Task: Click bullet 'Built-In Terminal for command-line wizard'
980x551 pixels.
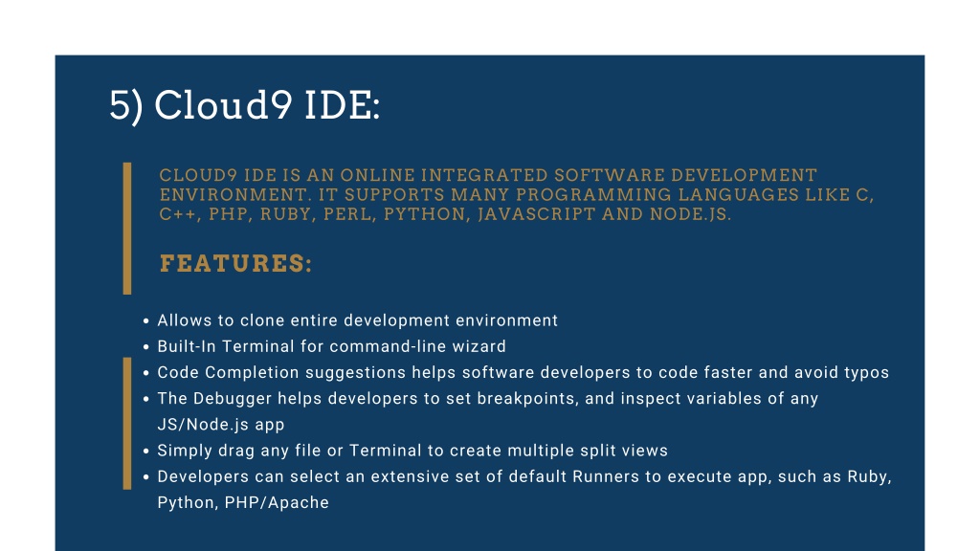Action: [331, 346]
